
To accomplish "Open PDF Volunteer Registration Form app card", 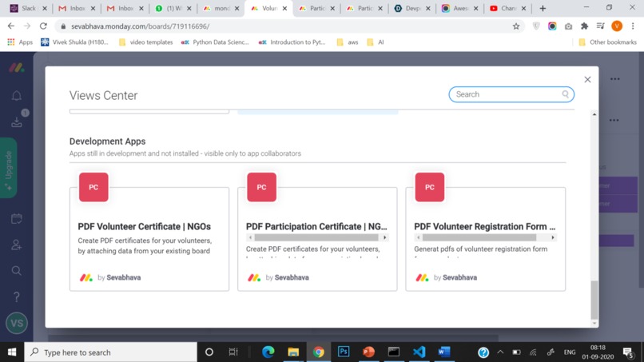I will 486,239.
